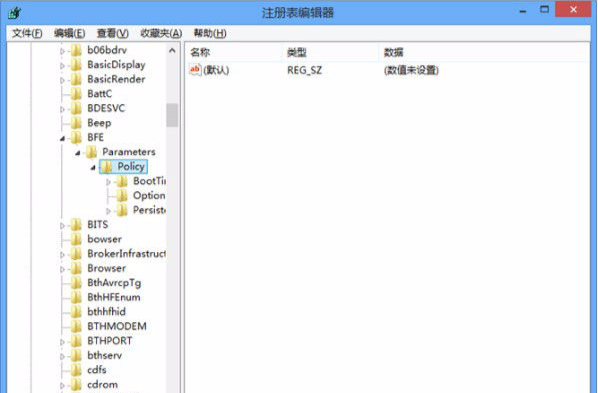Expand the BrokerInfrastructure tree node
The width and height of the screenshot is (598, 393).
pyautogui.click(x=62, y=254)
